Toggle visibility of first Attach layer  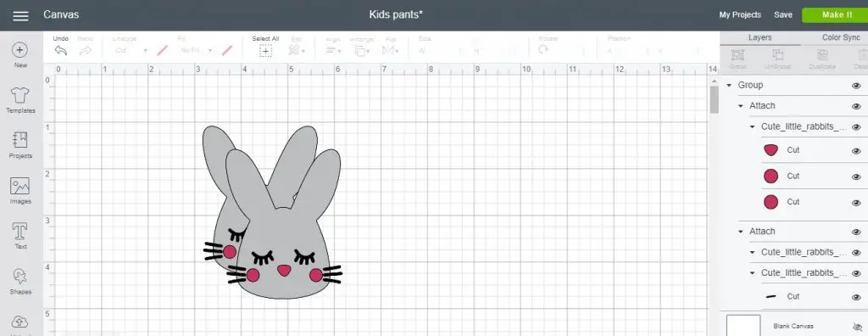[856, 106]
